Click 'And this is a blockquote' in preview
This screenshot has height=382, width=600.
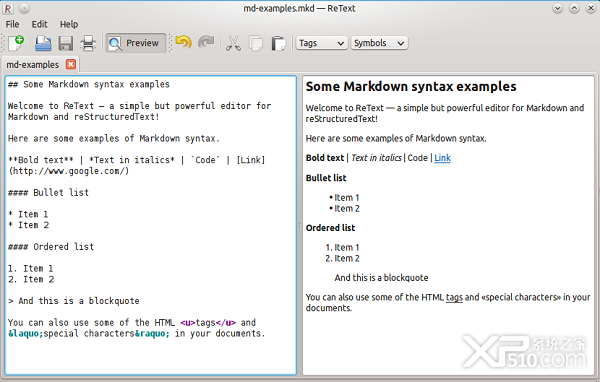click(x=381, y=278)
